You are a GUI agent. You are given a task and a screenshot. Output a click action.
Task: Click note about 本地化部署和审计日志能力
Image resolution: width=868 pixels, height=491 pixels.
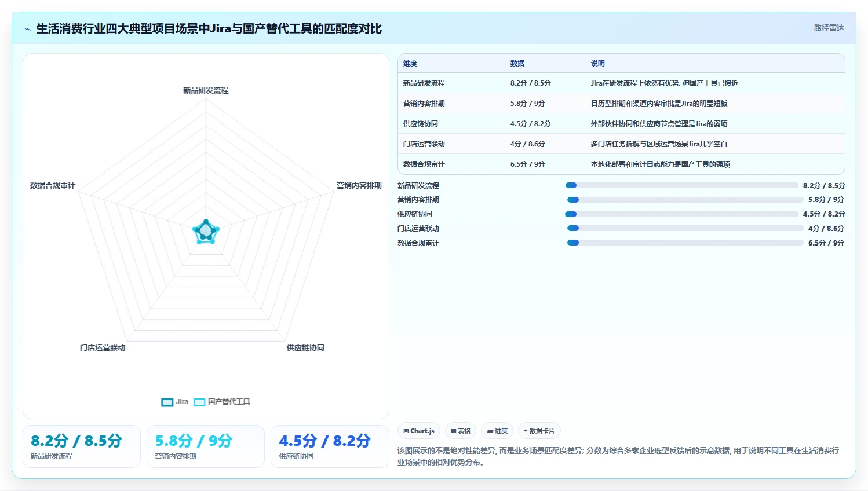[x=661, y=164]
